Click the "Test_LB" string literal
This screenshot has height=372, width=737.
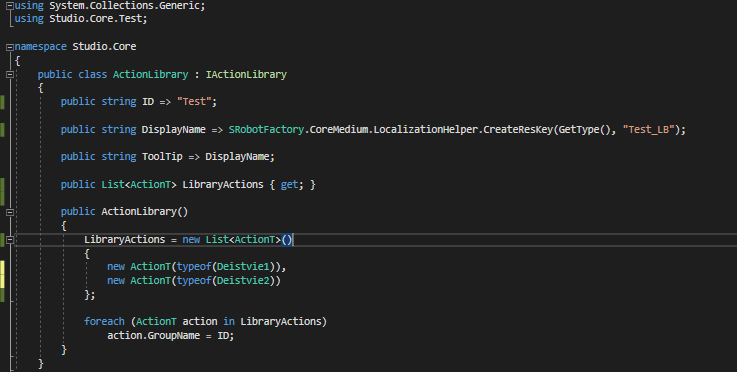pos(649,129)
